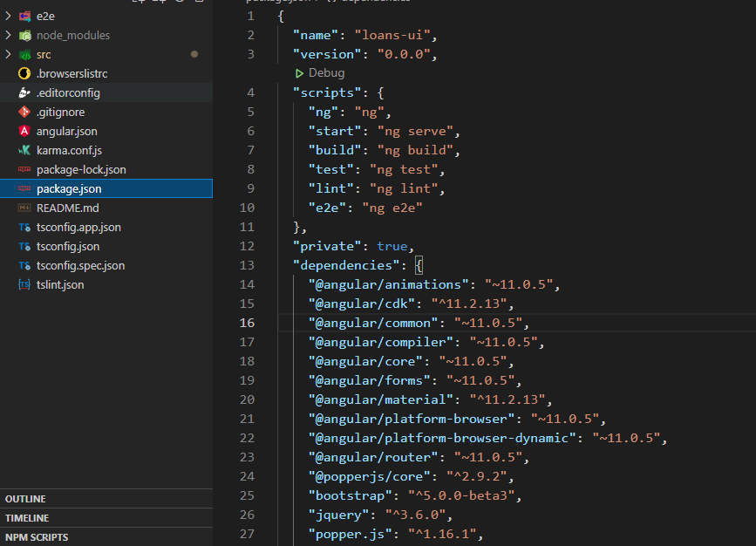The image size is (756, 546).
Task: Click the "ng e2e" value
Action: pyautogui.click(x=392, y=208)
